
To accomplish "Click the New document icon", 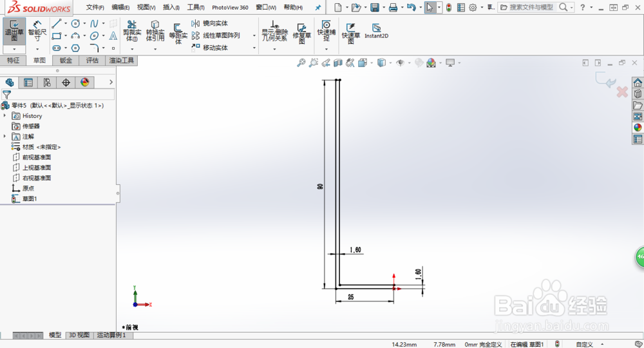I will [x=337, y=7].
